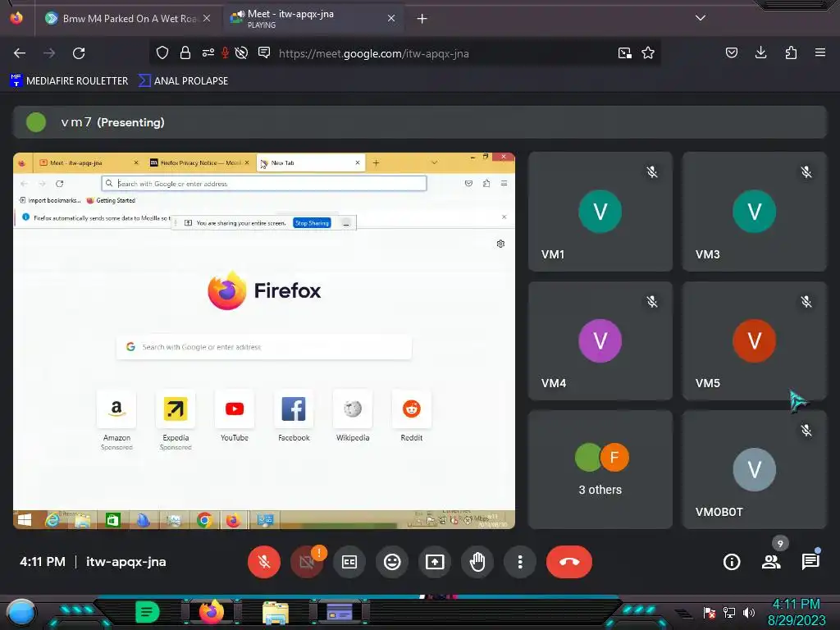Viewport: 840px width, 630px height.
Task: Open the extensions puzzle icon
Action: coord(791,52)
